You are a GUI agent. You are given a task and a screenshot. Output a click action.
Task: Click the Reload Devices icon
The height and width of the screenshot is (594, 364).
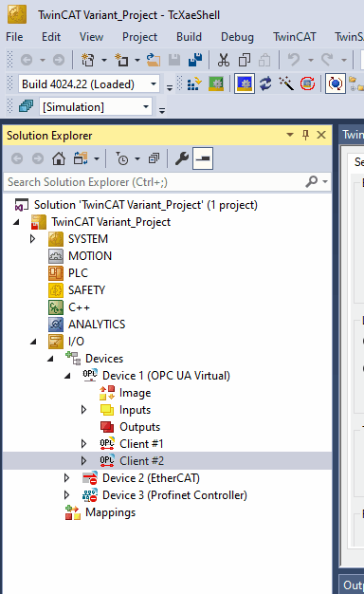point(265,84)
